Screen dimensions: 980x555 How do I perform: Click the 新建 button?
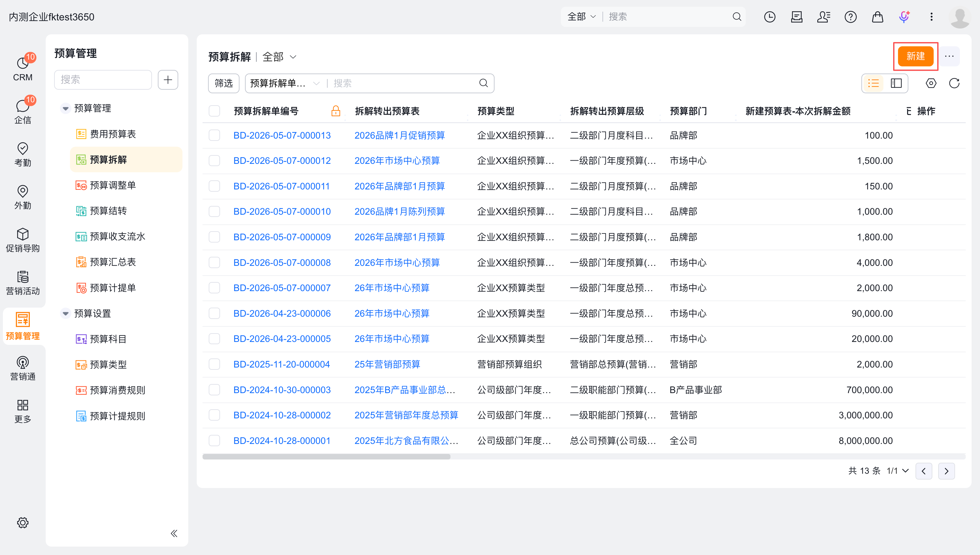pyautogui.click(x=916, y=56)
